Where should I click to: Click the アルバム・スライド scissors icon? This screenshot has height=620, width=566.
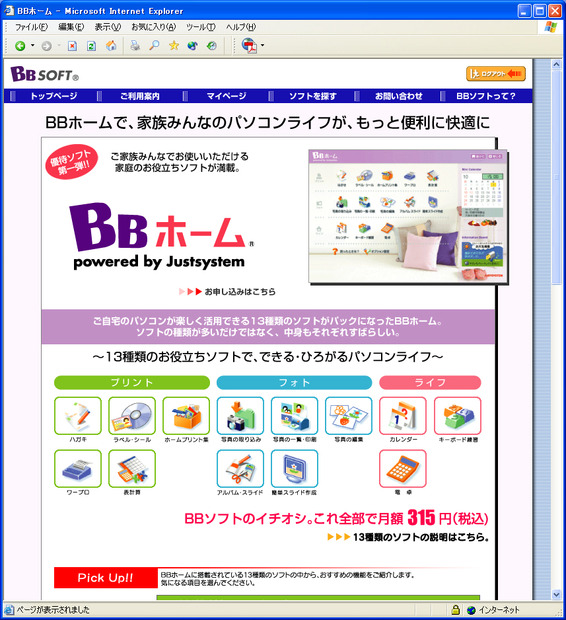240,469
